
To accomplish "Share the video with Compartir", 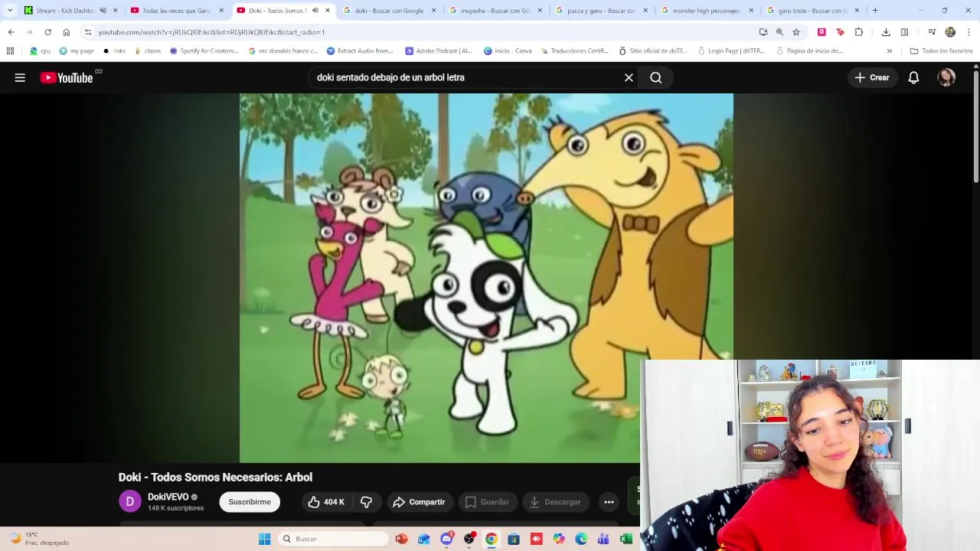I will (419, 502).
